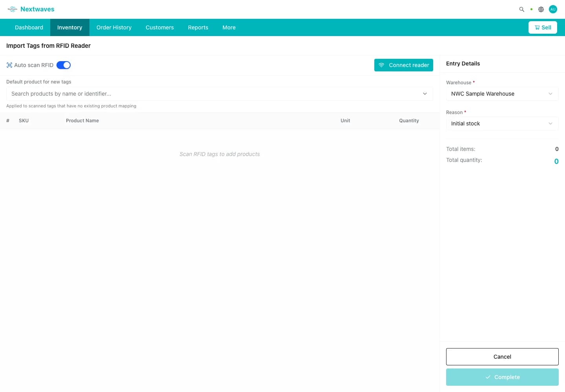Image resolution: width=565 pixels, height=392 pixels.
Task: Click the Total quantity label
Action: (464, 160)
